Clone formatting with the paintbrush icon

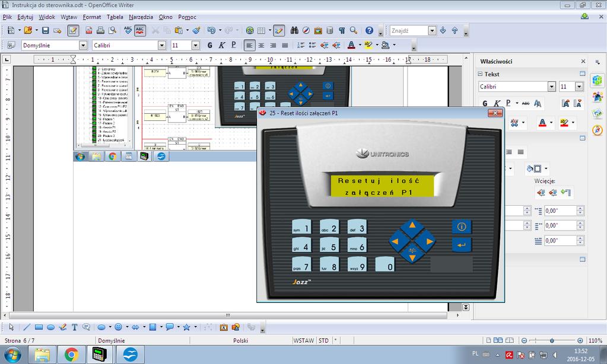(196, 30)
